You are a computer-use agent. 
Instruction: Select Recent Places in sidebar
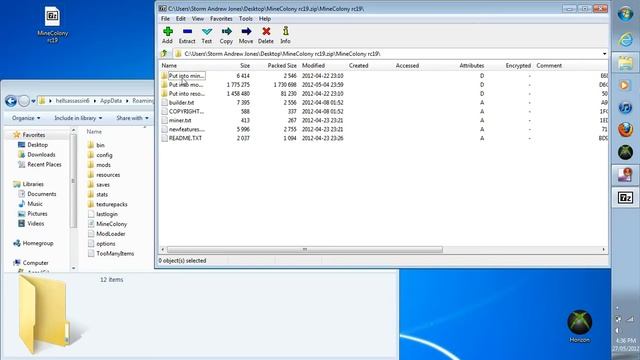pos(40,164)
